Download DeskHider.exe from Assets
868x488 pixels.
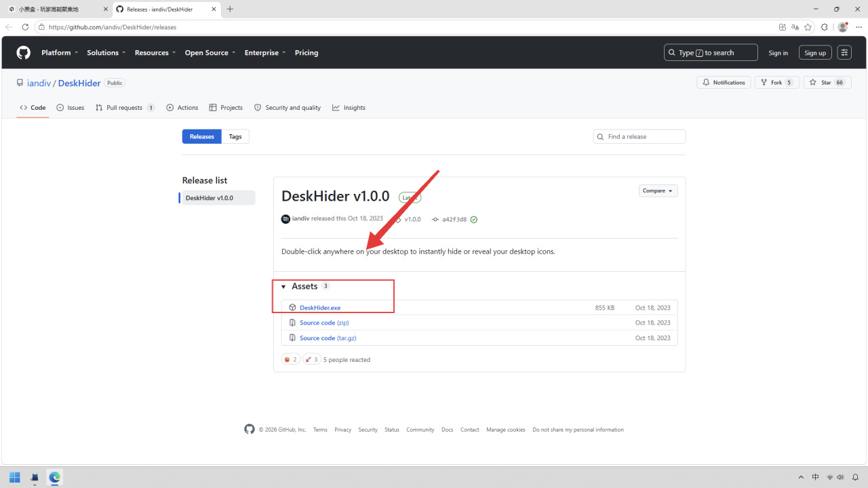320,308
